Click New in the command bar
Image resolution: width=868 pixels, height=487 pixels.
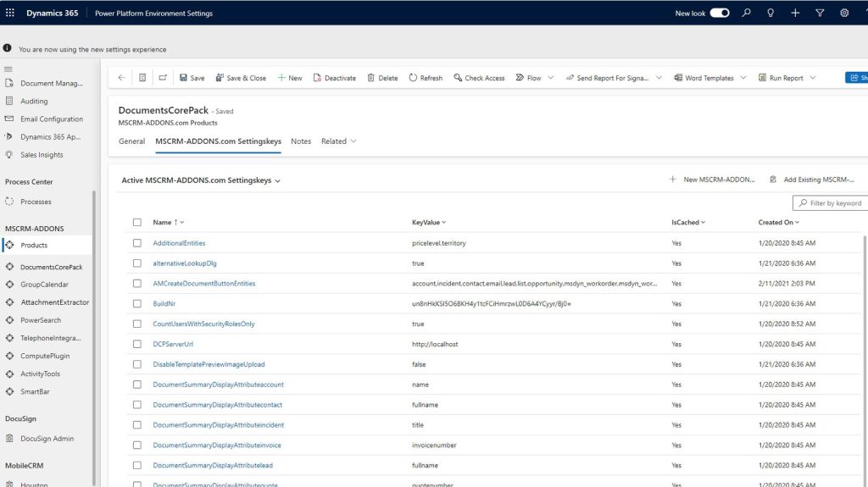click(290, 78)
